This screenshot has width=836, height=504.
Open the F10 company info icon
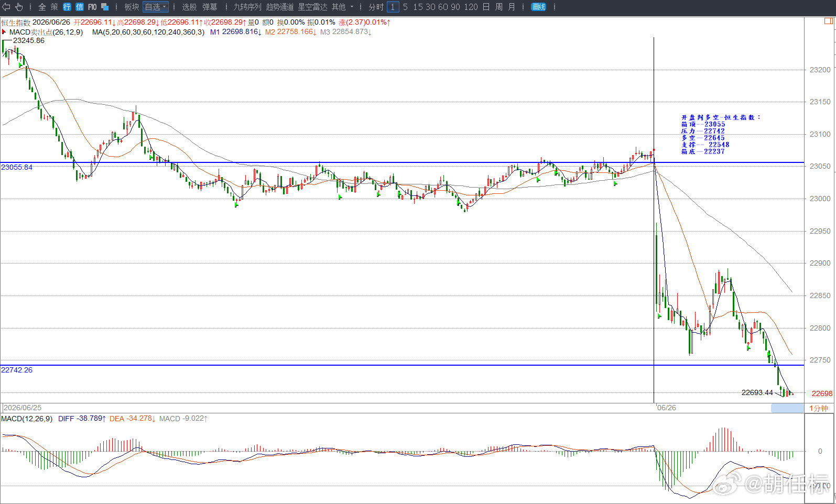click(x=92, y=7)
